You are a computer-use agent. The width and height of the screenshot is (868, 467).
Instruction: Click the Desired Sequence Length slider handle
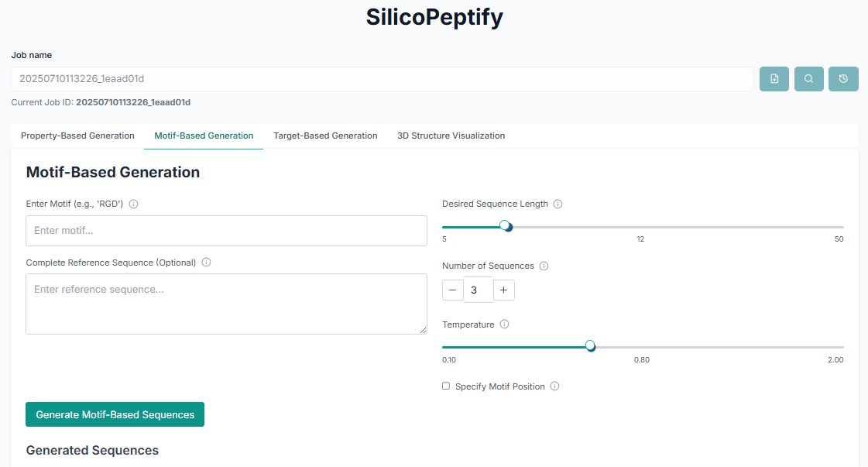(506, 226)
